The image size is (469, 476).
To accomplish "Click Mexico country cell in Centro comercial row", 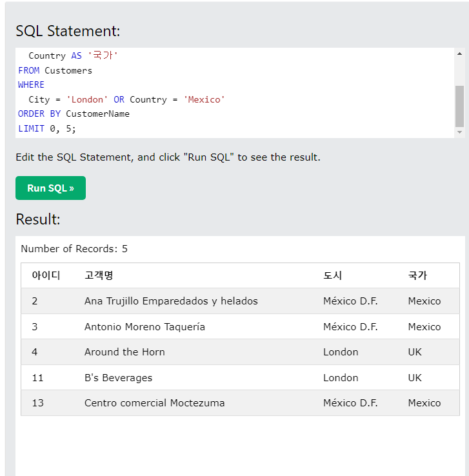I will click(x=424, y=403).
